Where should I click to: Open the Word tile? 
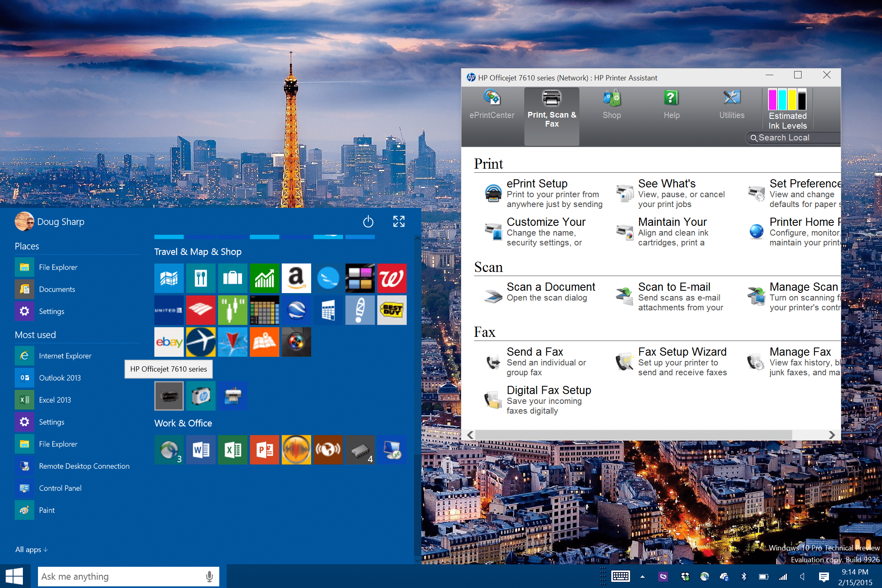click(x=200, y=450)
